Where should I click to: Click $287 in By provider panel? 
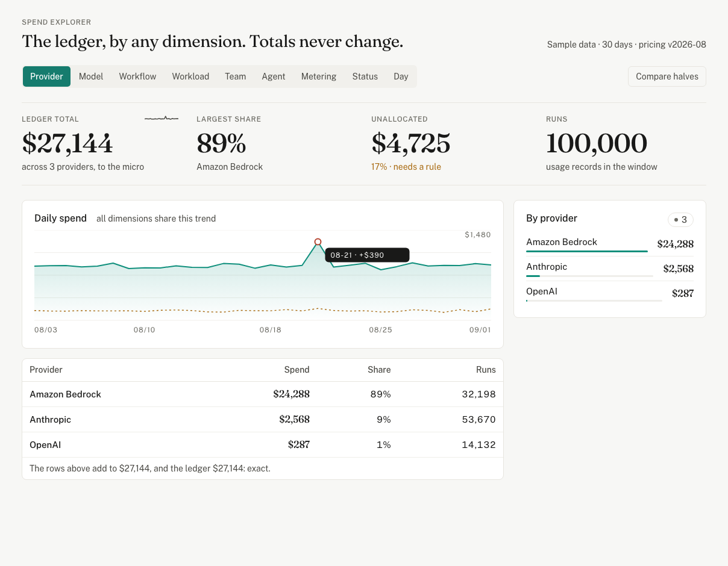(x=683, y=294)
